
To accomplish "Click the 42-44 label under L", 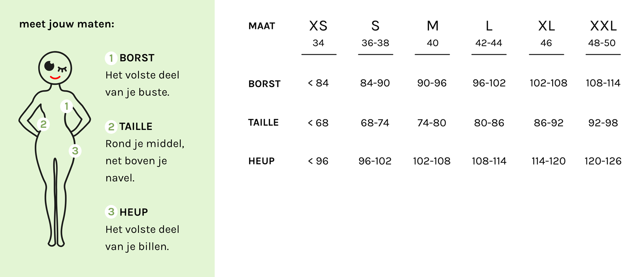I will (489, 43).
